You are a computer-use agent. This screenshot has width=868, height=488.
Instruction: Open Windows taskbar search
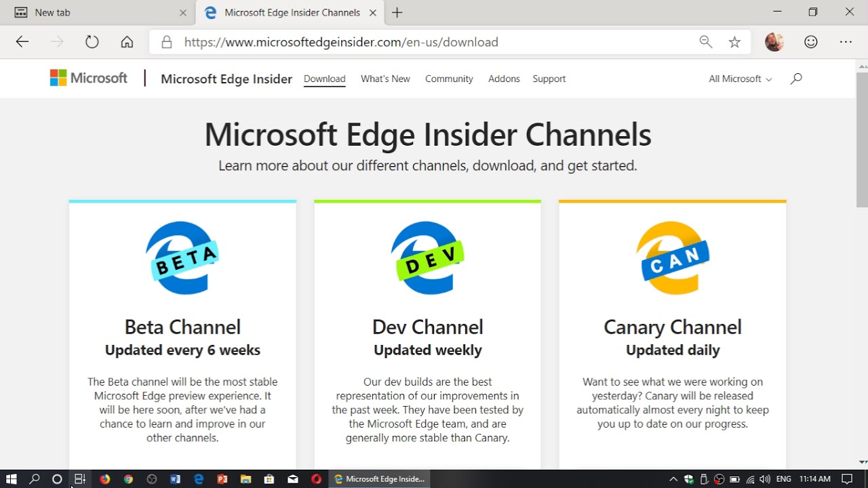point(35,479)
